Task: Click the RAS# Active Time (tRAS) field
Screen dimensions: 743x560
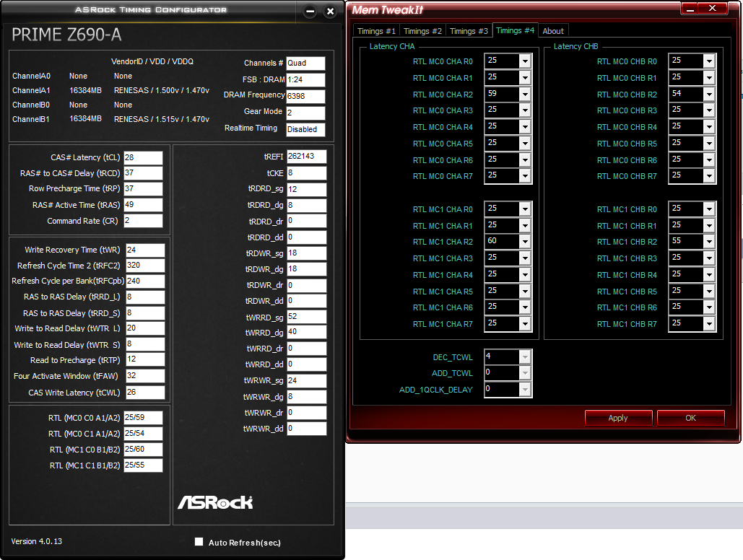Action: point(143,205)
